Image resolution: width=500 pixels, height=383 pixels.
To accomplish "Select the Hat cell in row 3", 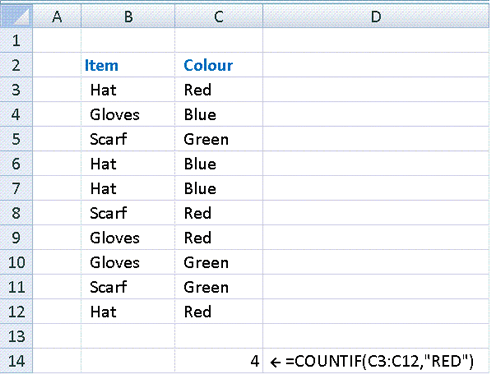I will coord(128,90).
